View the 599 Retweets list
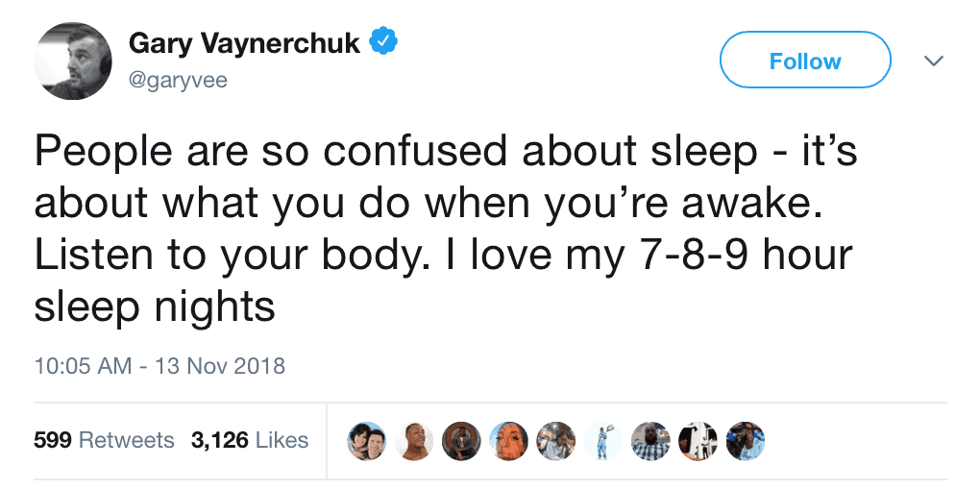Viewport: 980px width, 490px height. tap(104, 440)
